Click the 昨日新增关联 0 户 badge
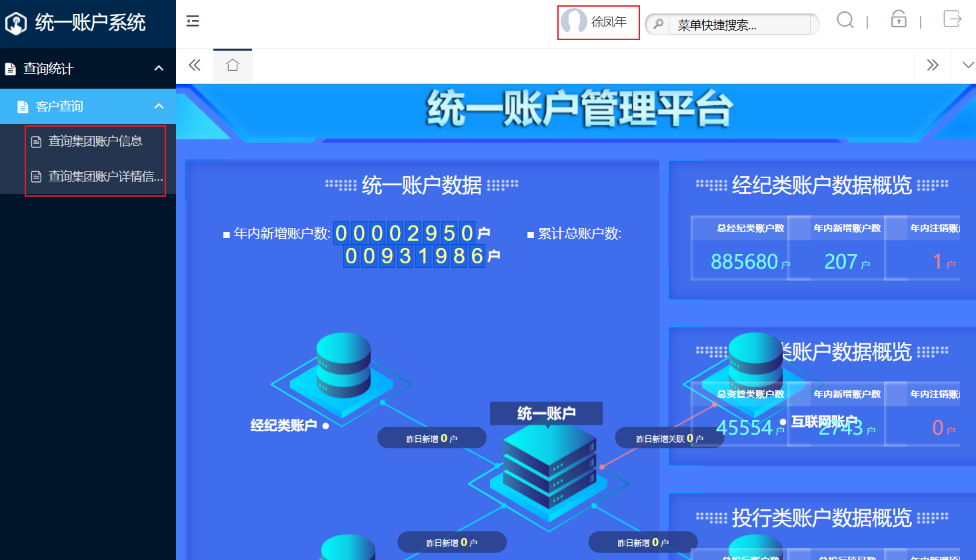The image size is (976, 560). [x=669, y=438]
